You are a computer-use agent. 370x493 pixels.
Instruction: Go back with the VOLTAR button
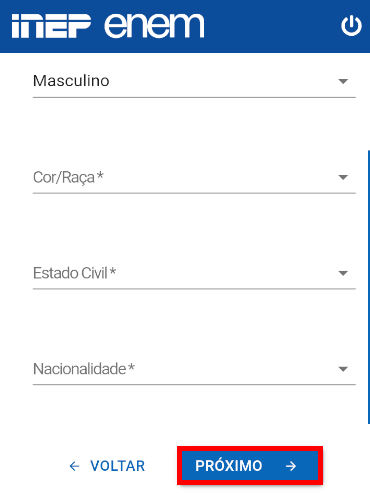(x=107, y=466)
